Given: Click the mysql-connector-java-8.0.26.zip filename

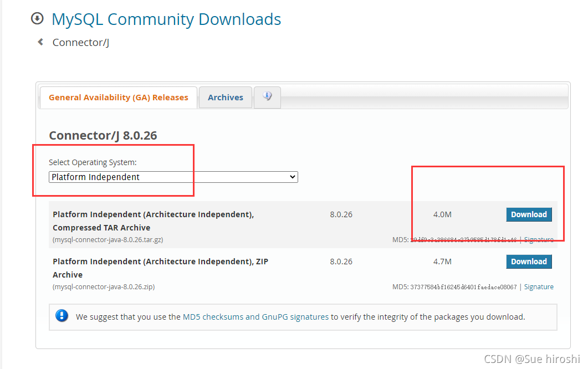Looking at the screenshot, I should [104, 287].
